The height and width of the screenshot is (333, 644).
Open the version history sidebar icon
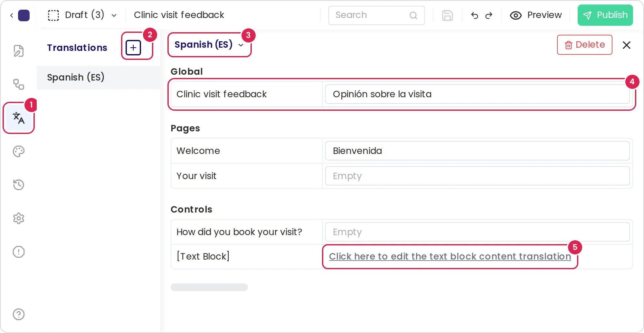pos(19,185)
